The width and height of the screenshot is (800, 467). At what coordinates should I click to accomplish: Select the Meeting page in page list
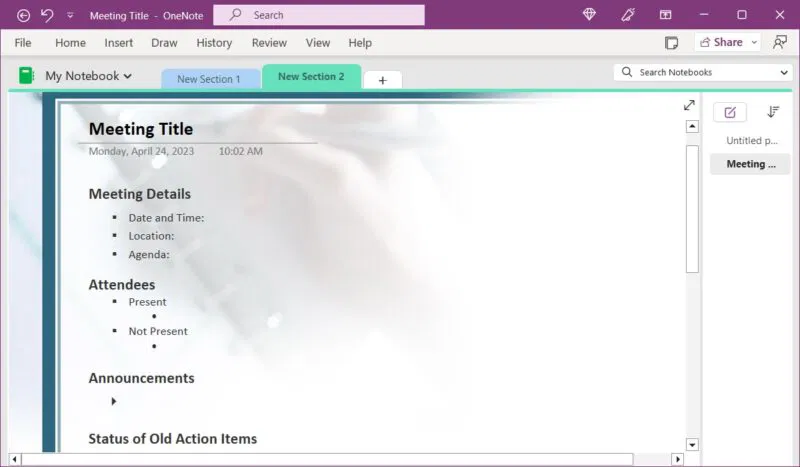751,164
